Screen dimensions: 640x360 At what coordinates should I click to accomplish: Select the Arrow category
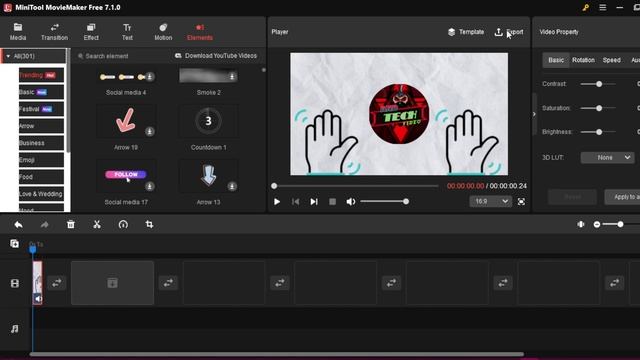pos(41,126)
